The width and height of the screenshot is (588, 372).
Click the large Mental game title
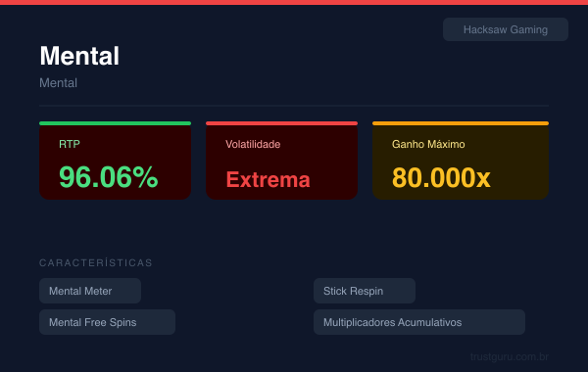coord(79,56)
